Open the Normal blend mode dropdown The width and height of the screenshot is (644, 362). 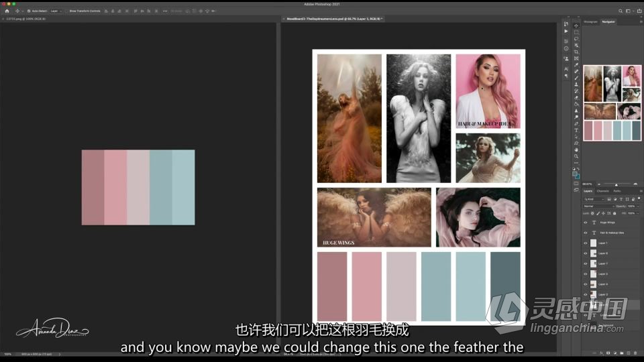click(599, 206)
